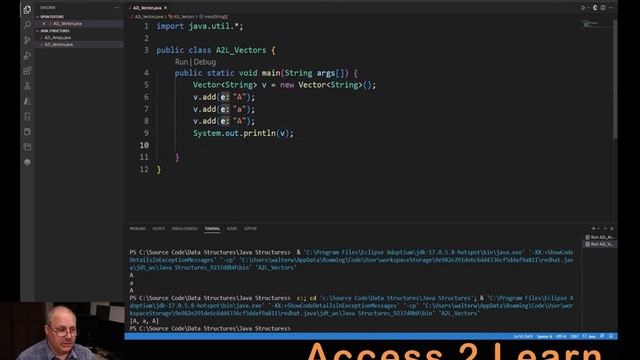Open the Source Control view
This screenshot has height=360, width=640.
(x=27, y=40)
